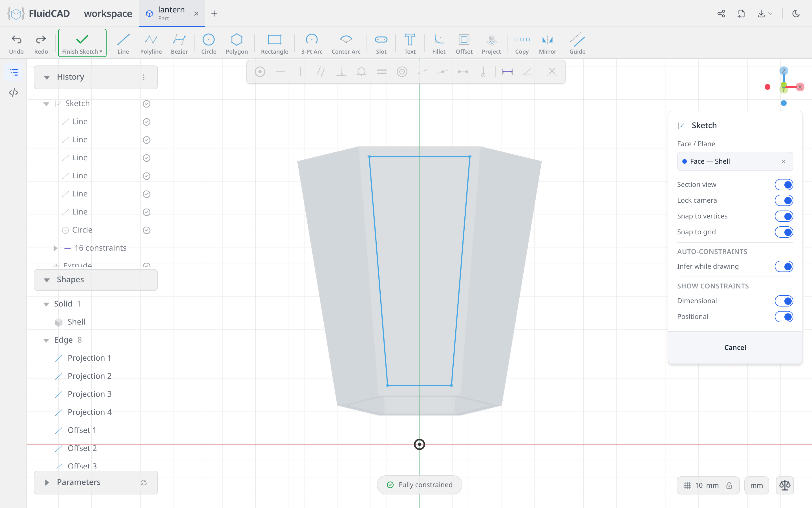The height and width of the screenshot is (508, 812).
Task: Choose the Polygon tool
Action: coord(237,44)
